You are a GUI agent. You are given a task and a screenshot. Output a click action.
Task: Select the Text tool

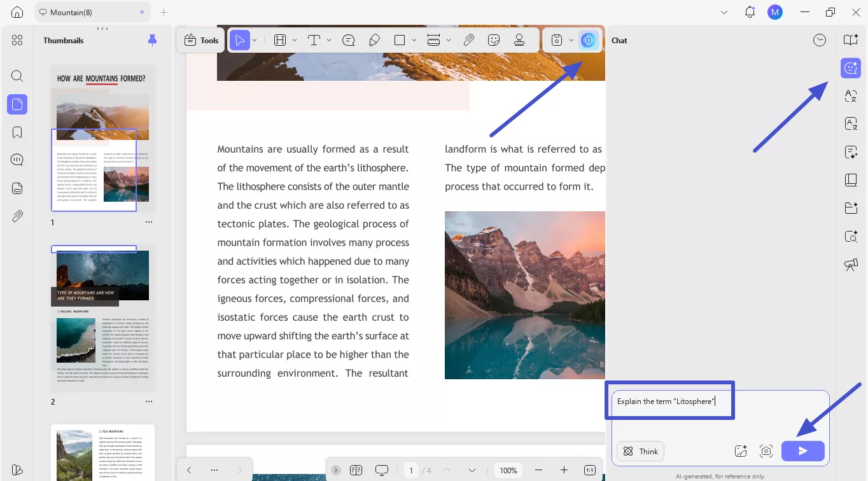click(x=314, y=39)
